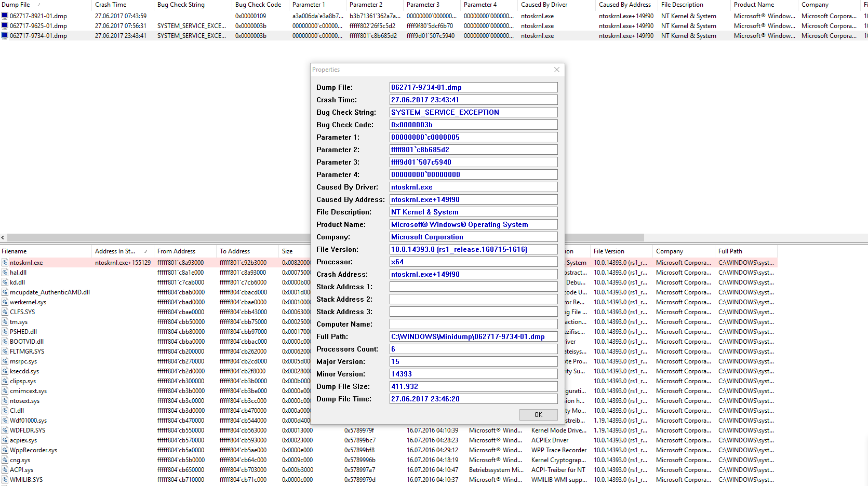Click WMILIB.SYS file icon
This screenshot has width=868, height=486.
[5, 480]
